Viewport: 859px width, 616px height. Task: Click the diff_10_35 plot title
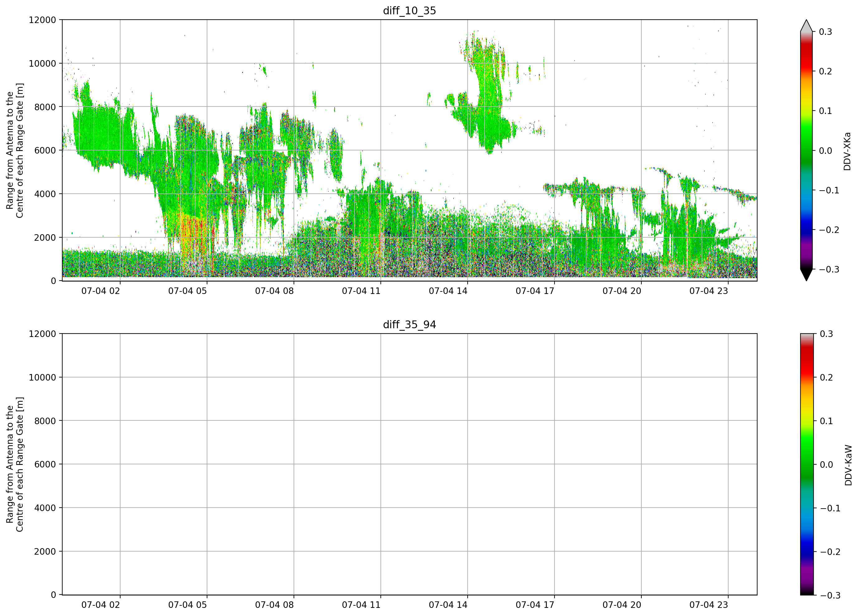tap(409, 11)
